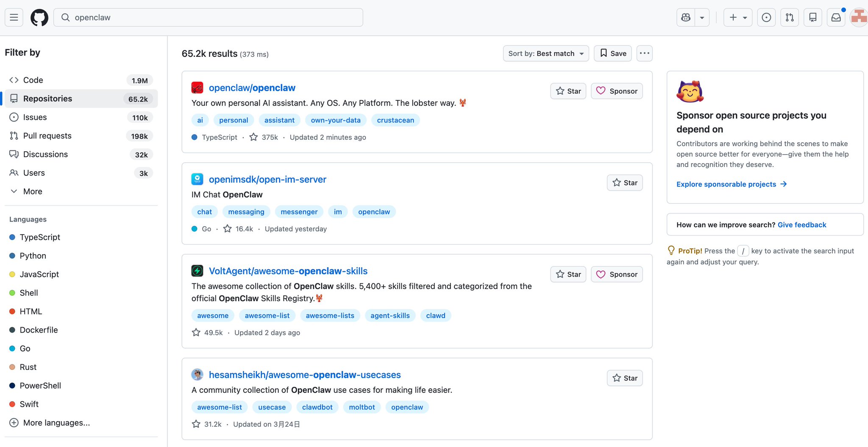Click the openimsdk avatar icon
The height and width of the screenshot is (447, 868).
tap(197, 179)
